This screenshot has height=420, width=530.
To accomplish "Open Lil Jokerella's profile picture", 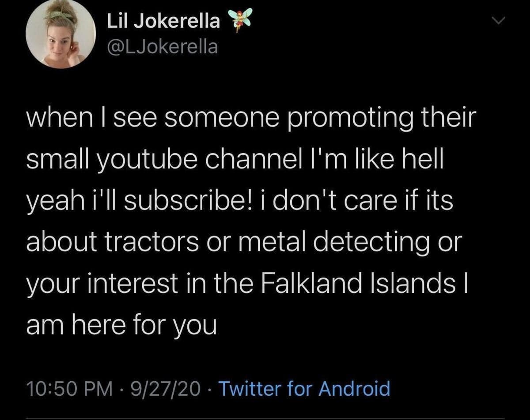I will [x=61, y=34].
